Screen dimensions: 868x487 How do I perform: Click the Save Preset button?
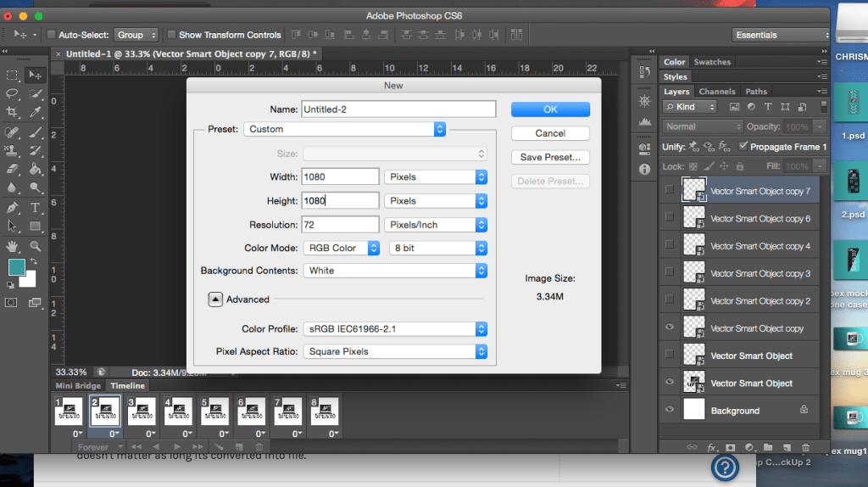click(x=550, y=157)
